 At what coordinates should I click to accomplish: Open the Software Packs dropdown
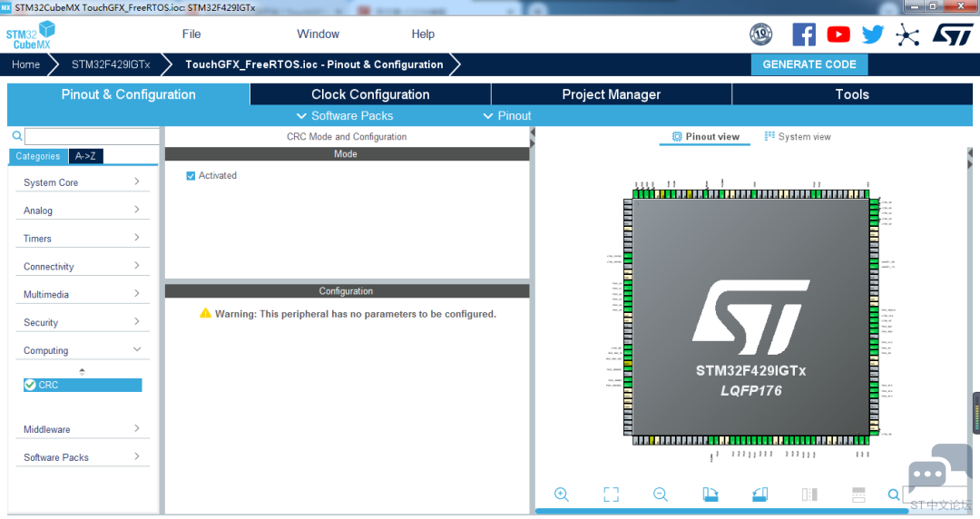coord(345,115)
